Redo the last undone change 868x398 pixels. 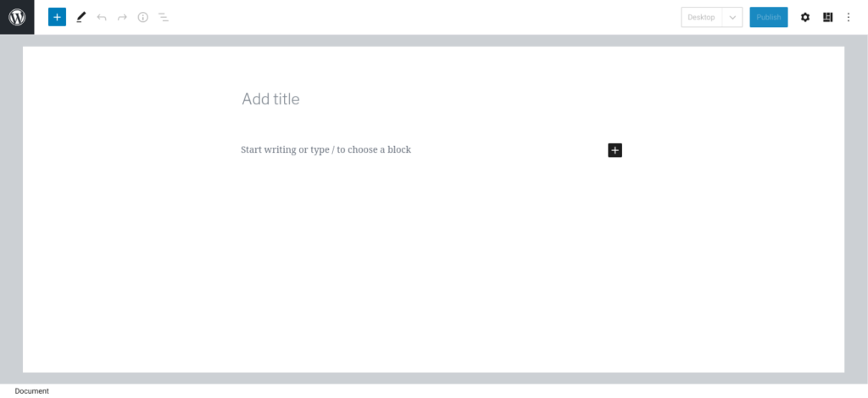point(122,17)
